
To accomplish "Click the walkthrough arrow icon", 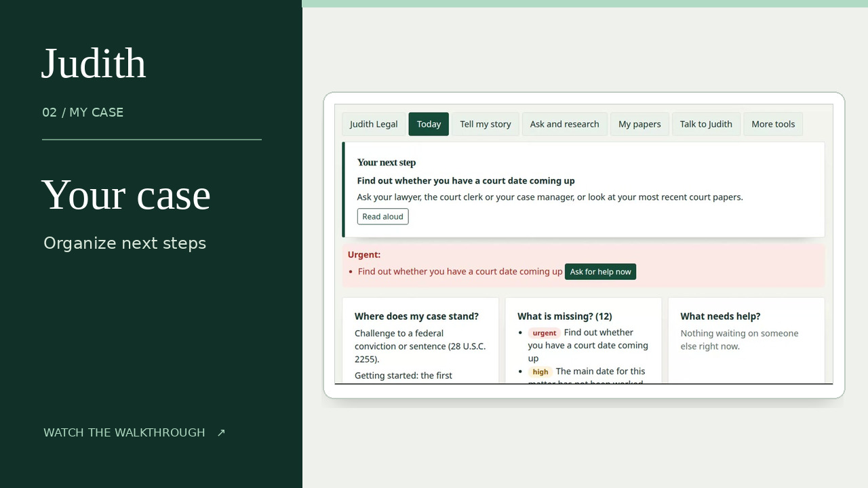I will [221, 432].
